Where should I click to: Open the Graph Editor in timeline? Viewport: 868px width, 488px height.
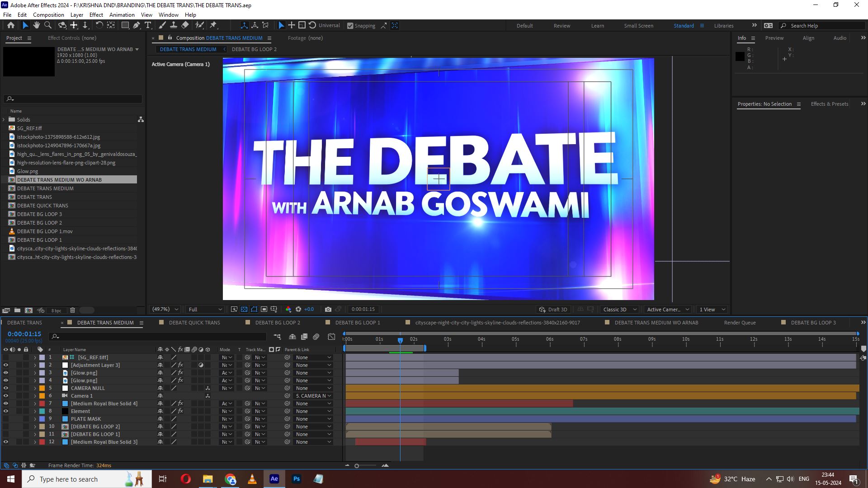[331, 337]
